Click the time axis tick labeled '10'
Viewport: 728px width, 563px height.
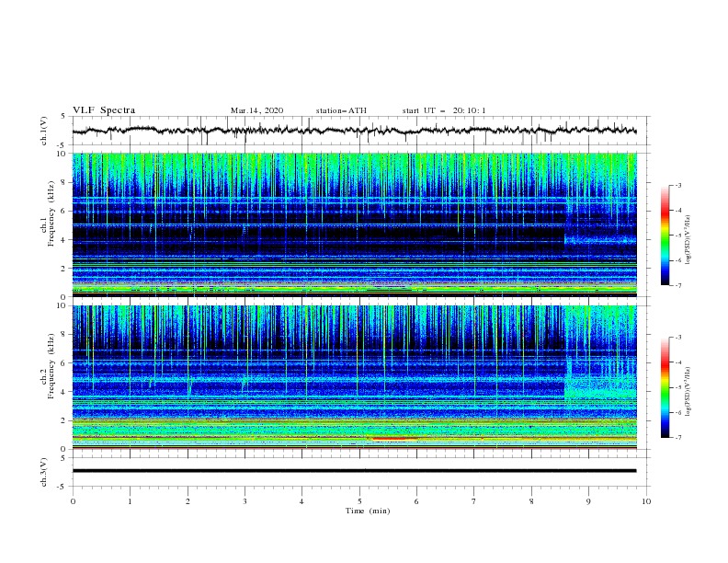point(646,501)
